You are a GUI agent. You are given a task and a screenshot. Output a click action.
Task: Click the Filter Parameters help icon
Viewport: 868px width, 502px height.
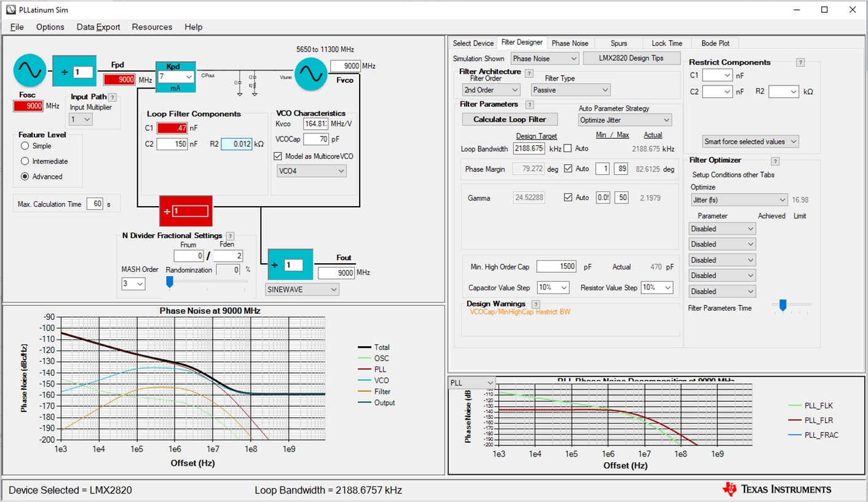point(529,105)
